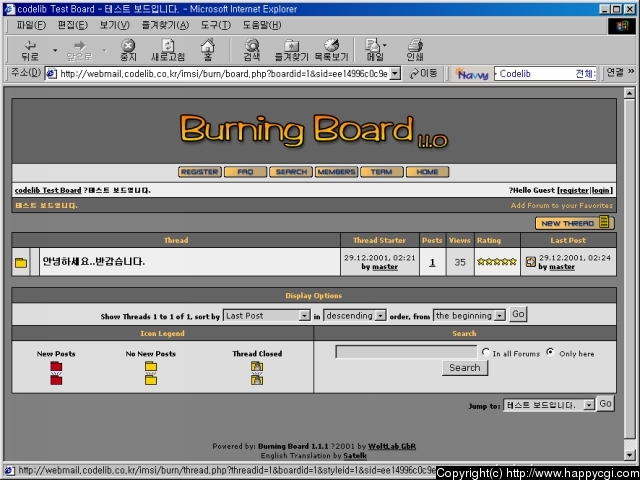Open the 파일(F) menu
Image resolution: width=640 pixels, height=480 pixels.
[x=31, y=25]
